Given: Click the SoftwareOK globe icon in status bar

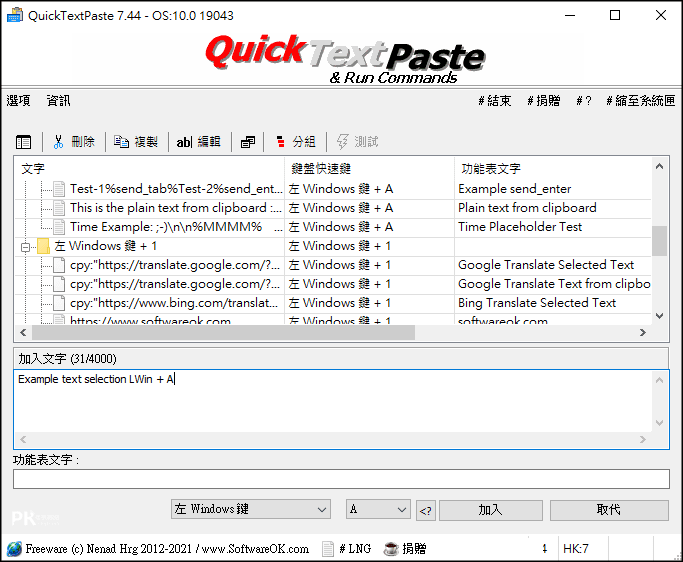Looking at the screenshot, I should click(14, 548).
